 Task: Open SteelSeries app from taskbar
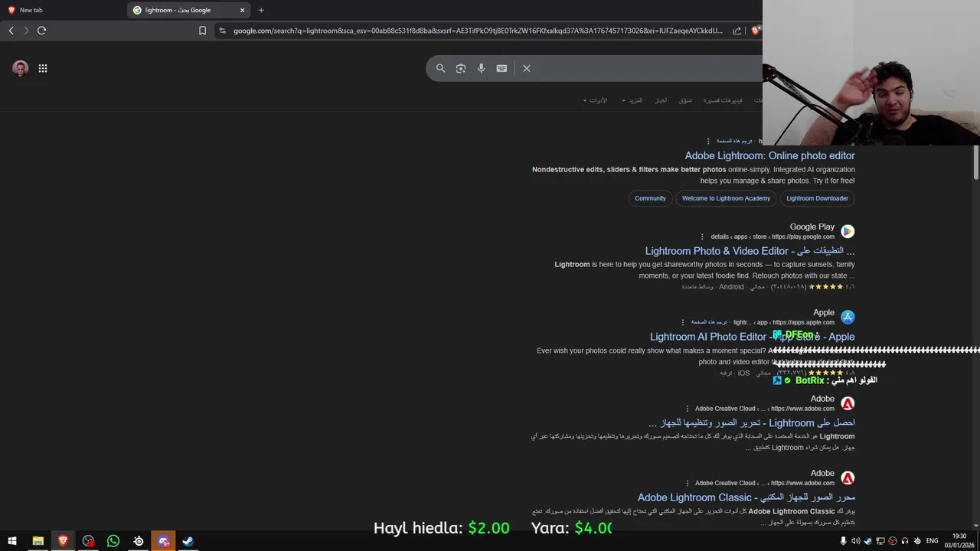139,541
